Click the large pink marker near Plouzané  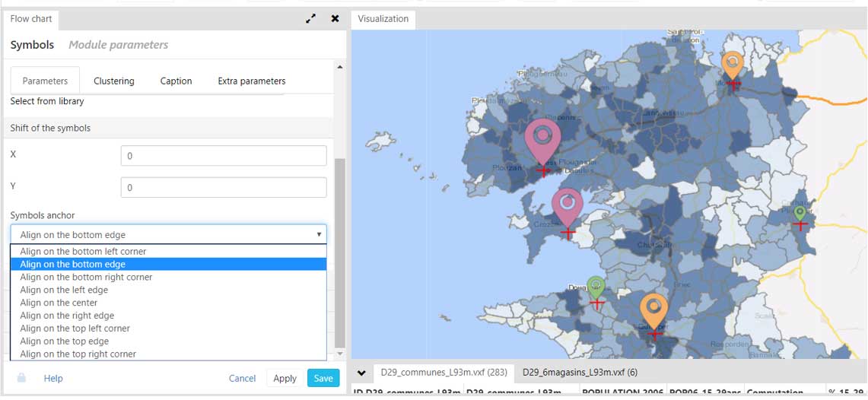point(543,141)
